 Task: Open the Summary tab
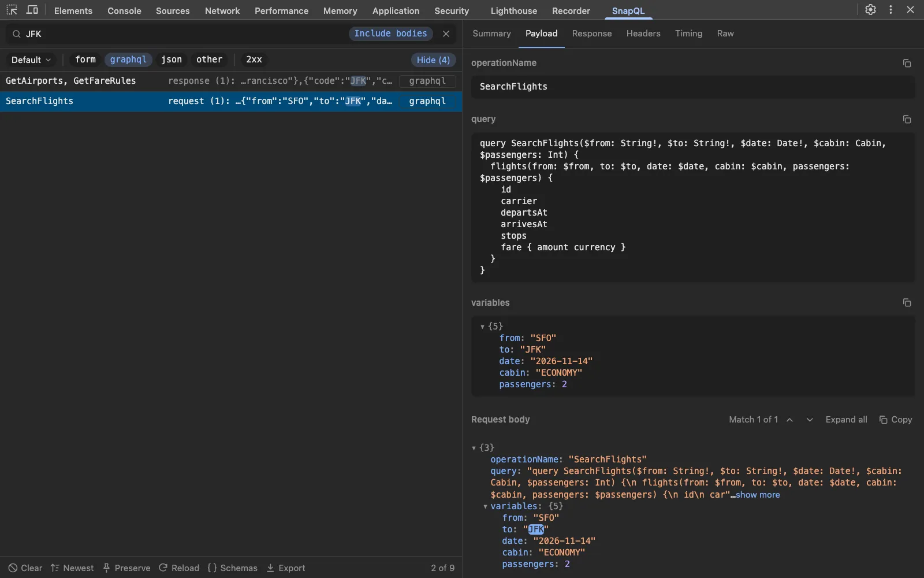tap(491, 34)
